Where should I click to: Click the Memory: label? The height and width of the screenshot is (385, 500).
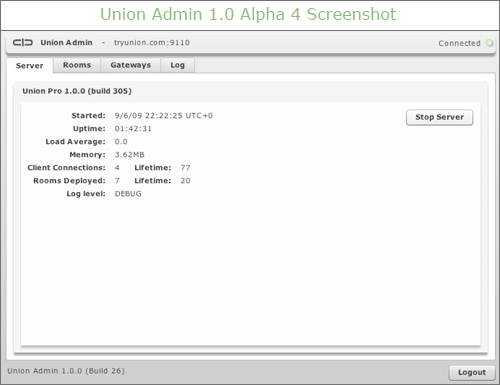[87, 155]
